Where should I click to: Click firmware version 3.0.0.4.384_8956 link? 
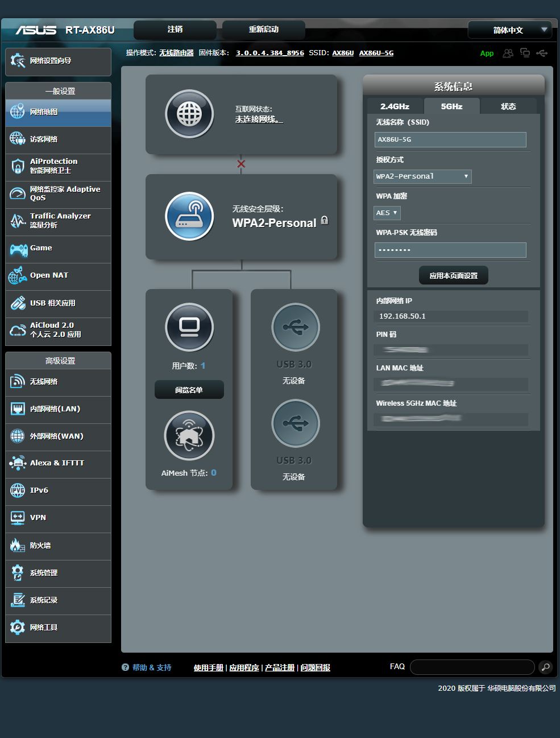point(270,53)
